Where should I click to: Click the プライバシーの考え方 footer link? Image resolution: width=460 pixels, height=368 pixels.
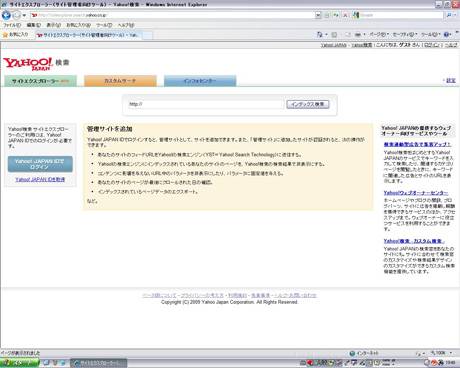tap(202, 295)
